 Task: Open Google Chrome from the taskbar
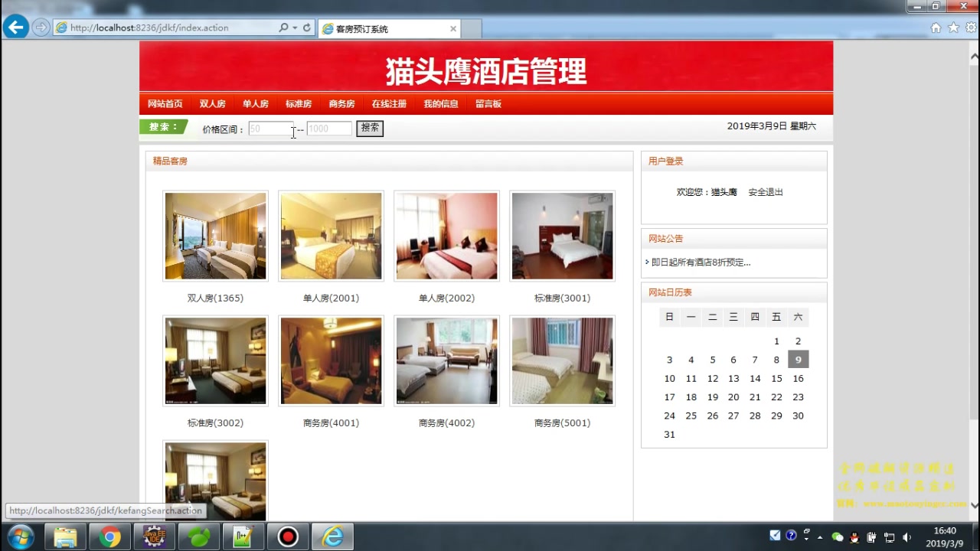[x=109, y=536]
